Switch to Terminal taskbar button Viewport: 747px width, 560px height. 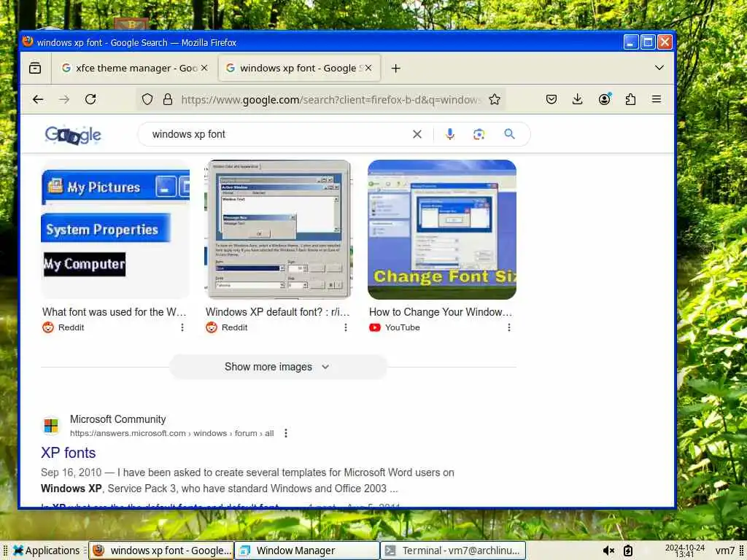(453, 551)
